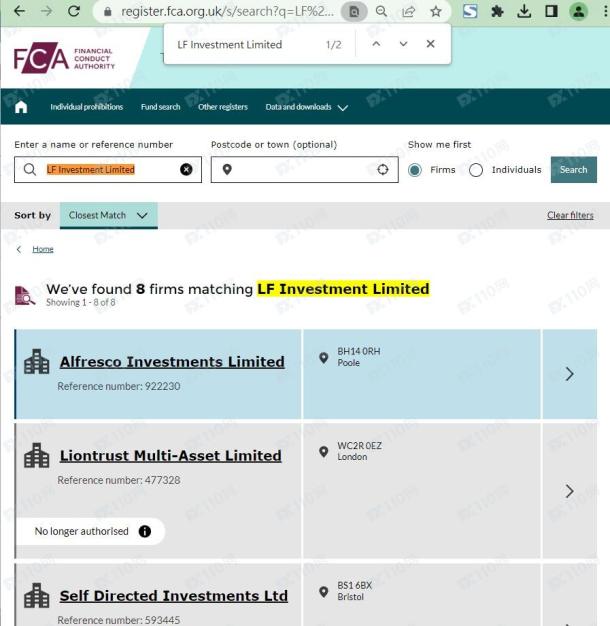Screen dimensions: 610x626
Task: Open Fund search menu item
Action: pos(160,107)
